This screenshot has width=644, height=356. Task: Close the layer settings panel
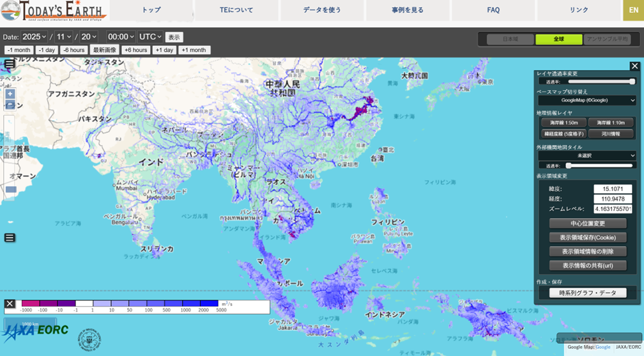(634, 66)
